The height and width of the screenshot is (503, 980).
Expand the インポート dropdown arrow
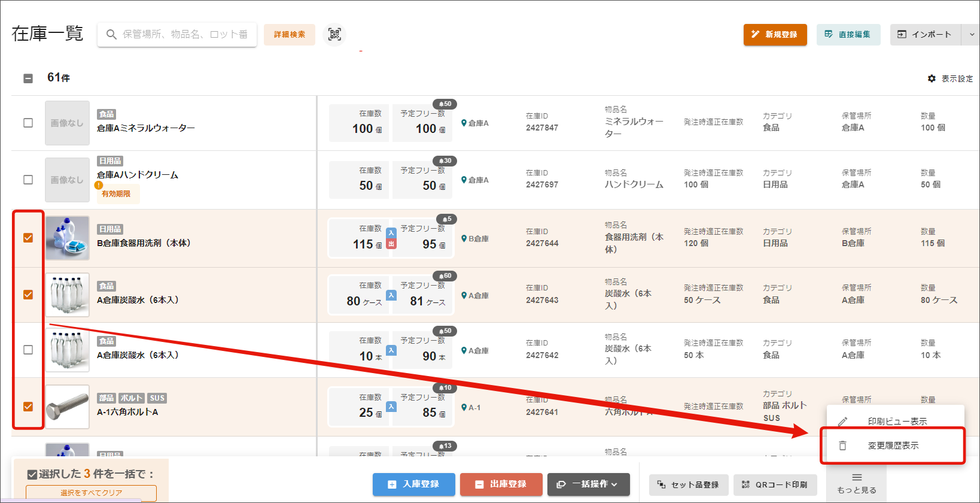point(971,35)
